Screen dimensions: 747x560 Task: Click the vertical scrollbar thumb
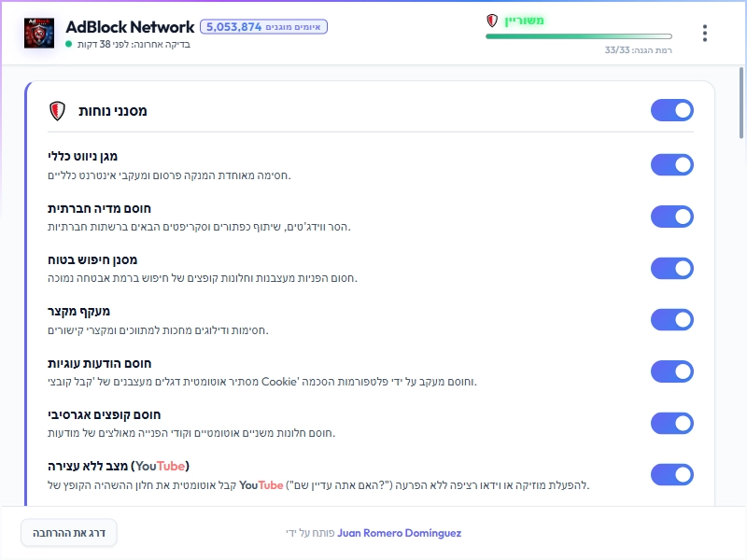741,103
